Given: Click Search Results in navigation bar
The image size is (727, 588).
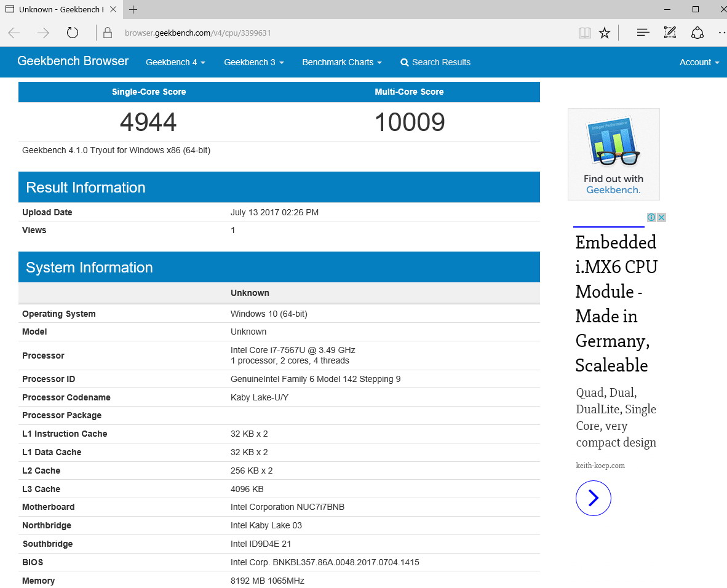Looking at the screenshot, I should coord(435,62).
